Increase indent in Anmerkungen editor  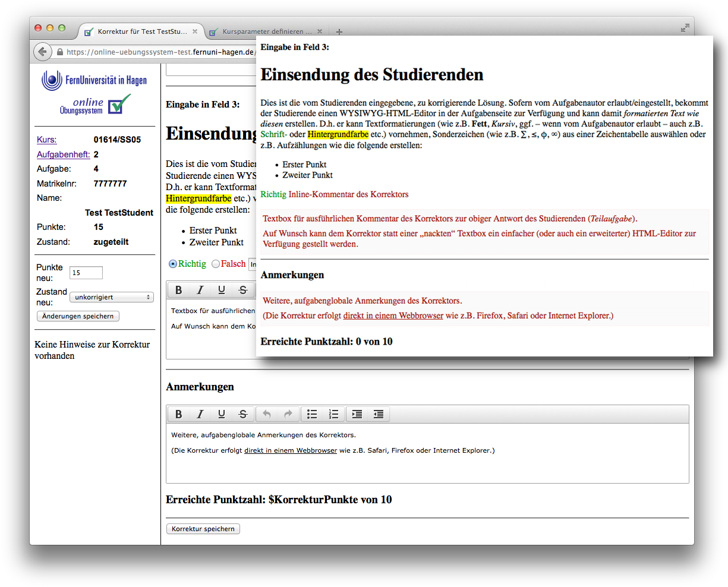[x=357, y=414]
